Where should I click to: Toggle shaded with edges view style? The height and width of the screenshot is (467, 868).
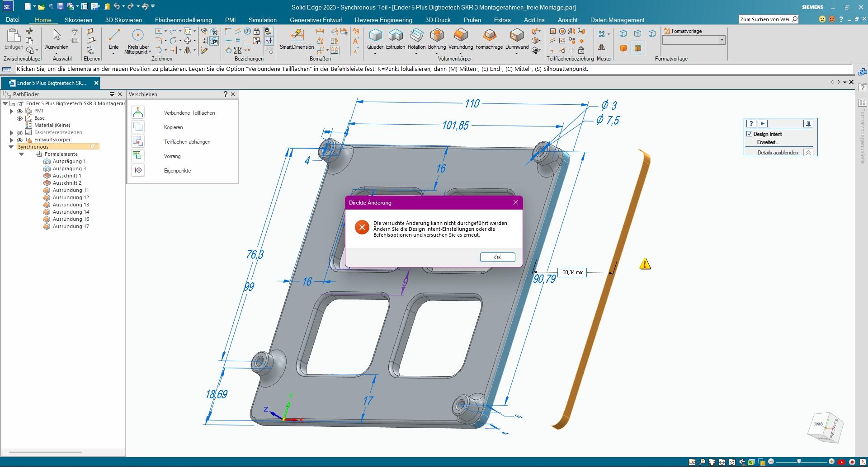(x=638, y=48)
